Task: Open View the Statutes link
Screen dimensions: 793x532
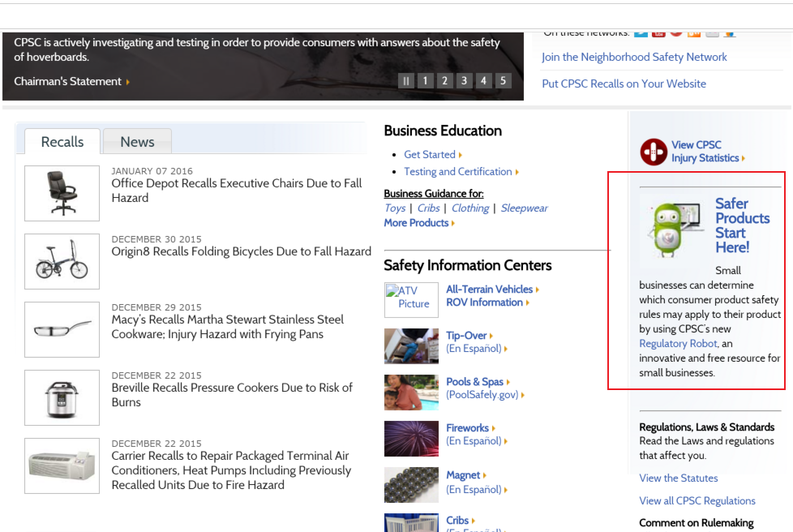Action: point(678,478)
